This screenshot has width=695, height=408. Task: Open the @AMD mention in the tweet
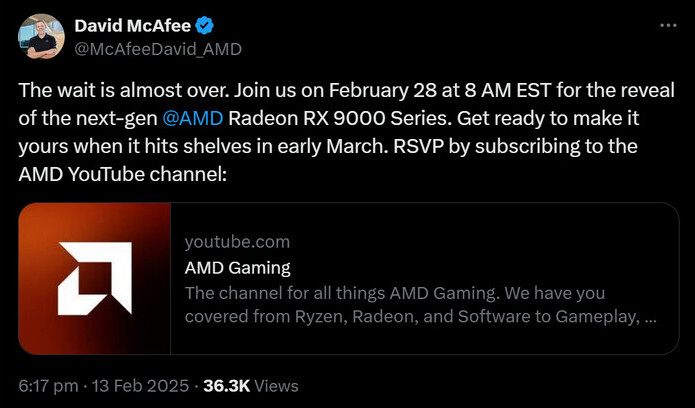point(193,119)
